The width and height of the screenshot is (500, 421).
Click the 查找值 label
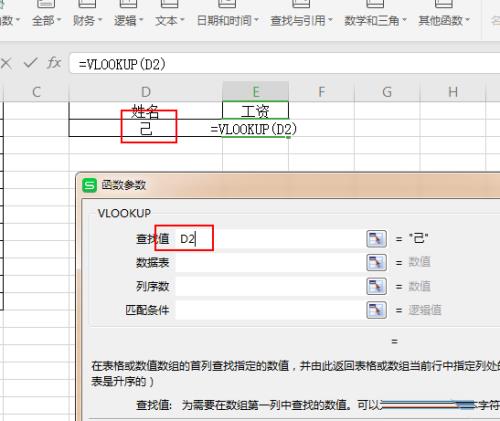152,239
